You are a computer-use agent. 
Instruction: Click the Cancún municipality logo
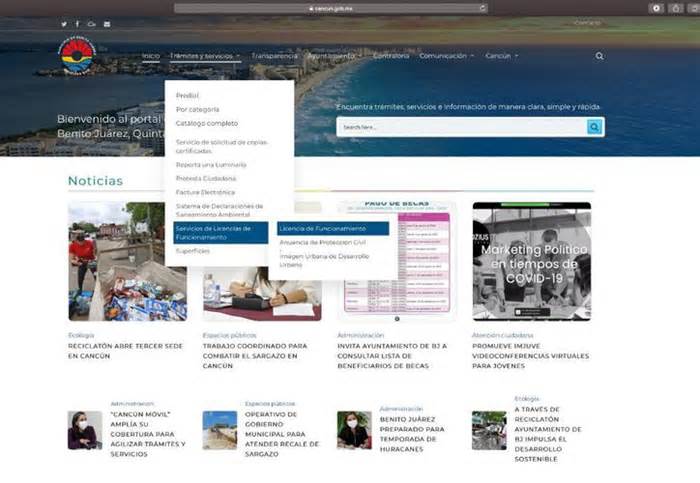[x=78, y=55]
